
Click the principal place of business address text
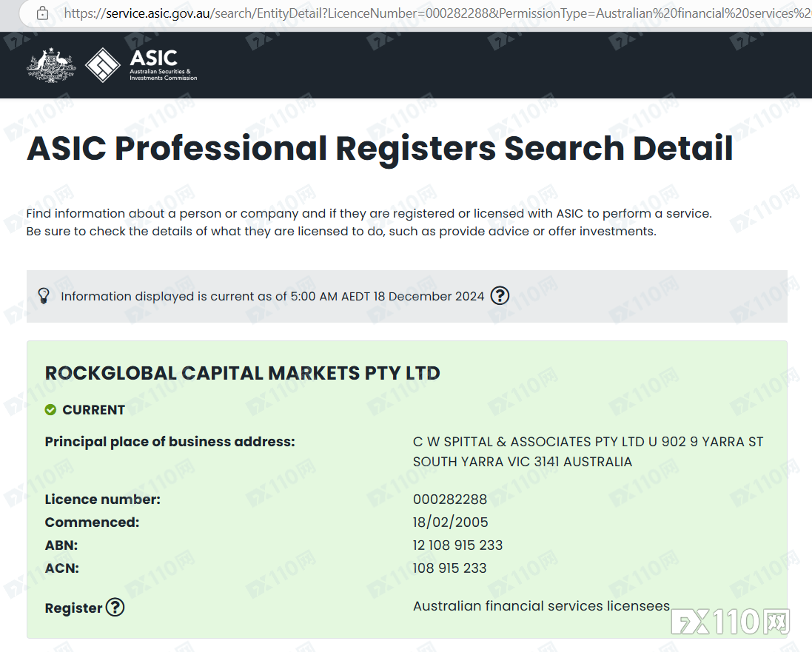coord(588,451)
